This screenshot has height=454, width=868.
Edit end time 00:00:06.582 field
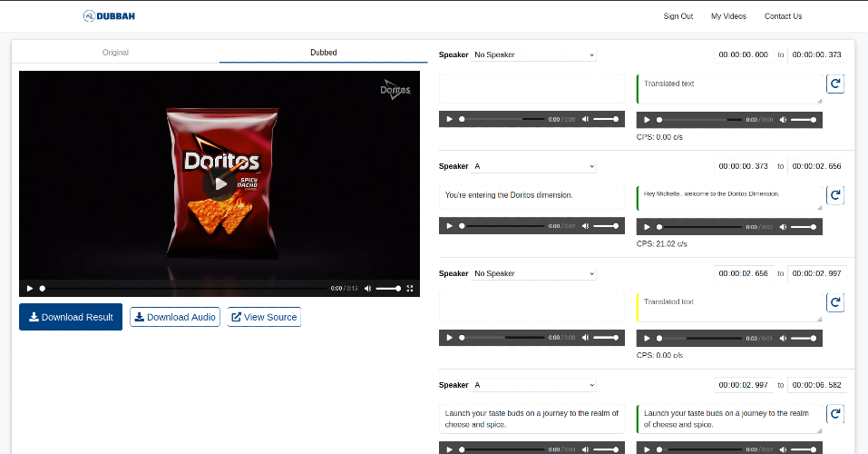817,385
